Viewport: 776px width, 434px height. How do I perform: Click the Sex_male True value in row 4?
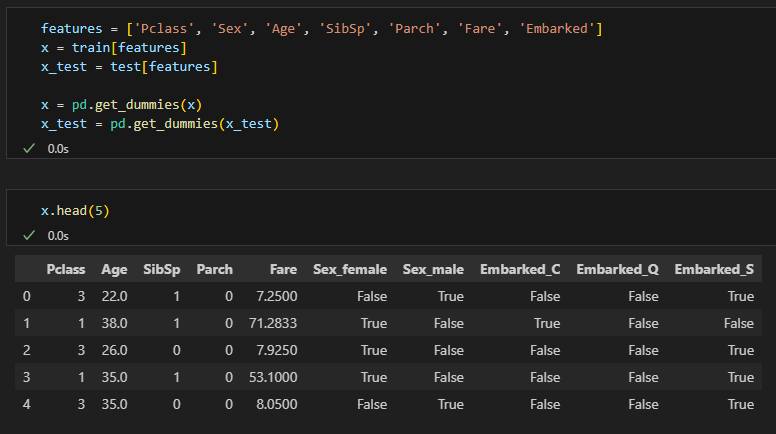pos(451,404)
